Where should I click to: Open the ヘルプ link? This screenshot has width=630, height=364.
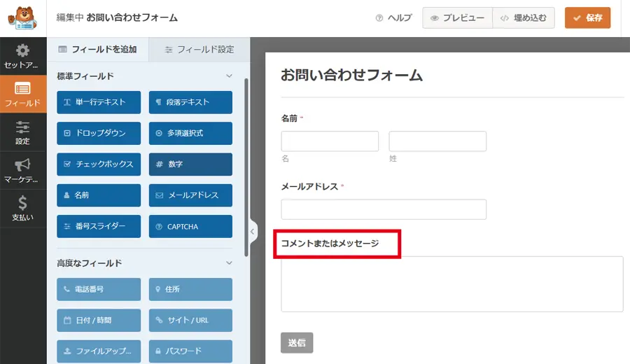(x=393, y=17)
